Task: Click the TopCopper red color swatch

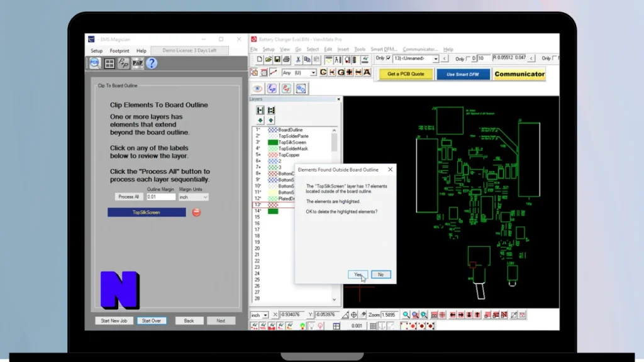Action: pyautogui.click(x=273, y=155)
